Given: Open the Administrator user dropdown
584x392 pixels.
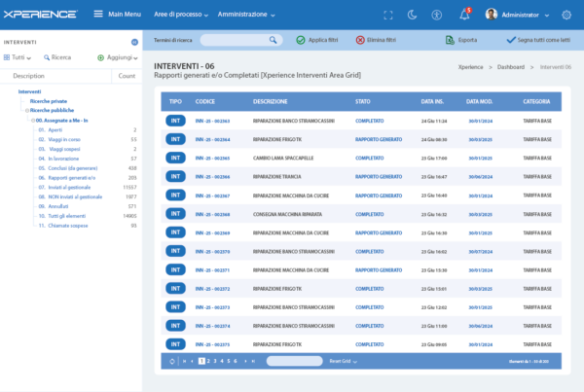Looking at the screenshot, I should [519, 15].
